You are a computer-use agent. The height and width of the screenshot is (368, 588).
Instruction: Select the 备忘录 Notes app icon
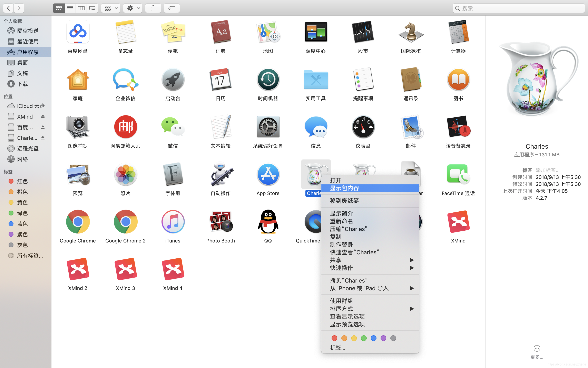(125, 32)
